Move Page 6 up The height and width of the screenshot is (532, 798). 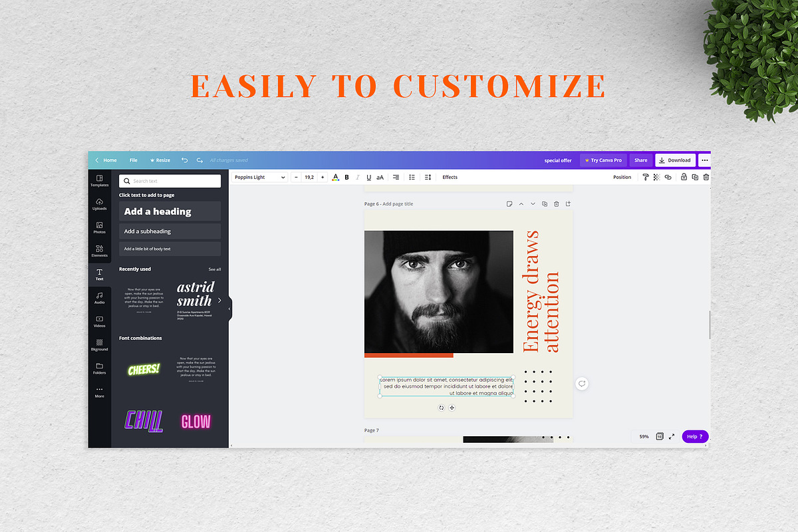(x=521, y=203)
